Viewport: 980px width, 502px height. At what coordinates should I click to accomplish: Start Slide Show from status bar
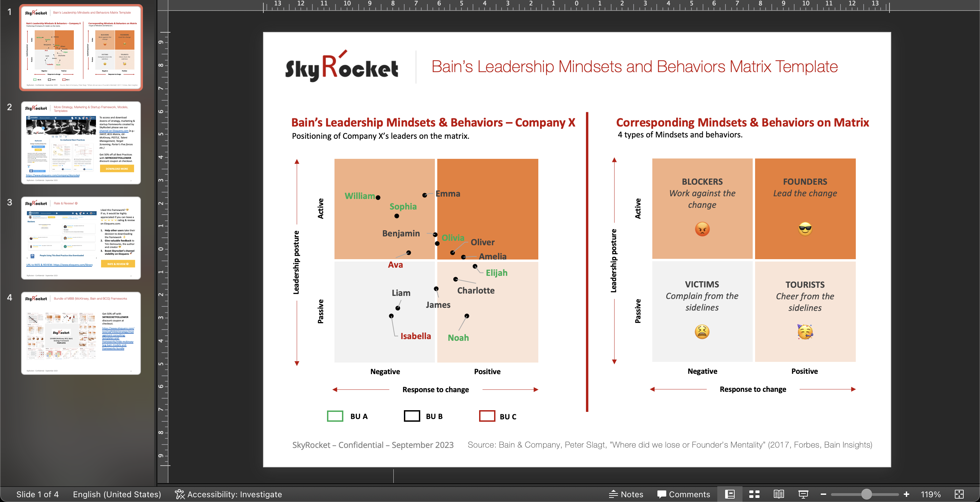tap(803, 494)
